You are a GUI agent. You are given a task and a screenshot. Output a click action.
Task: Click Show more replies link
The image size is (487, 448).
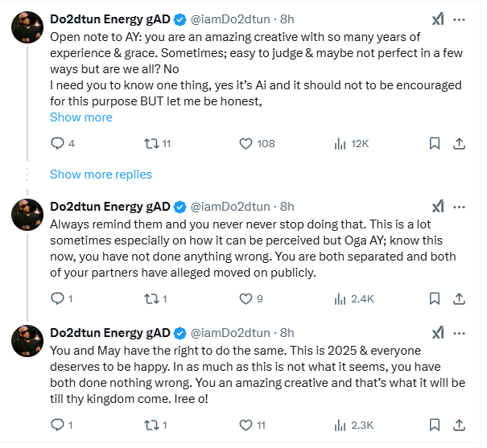tap(101, 174)
